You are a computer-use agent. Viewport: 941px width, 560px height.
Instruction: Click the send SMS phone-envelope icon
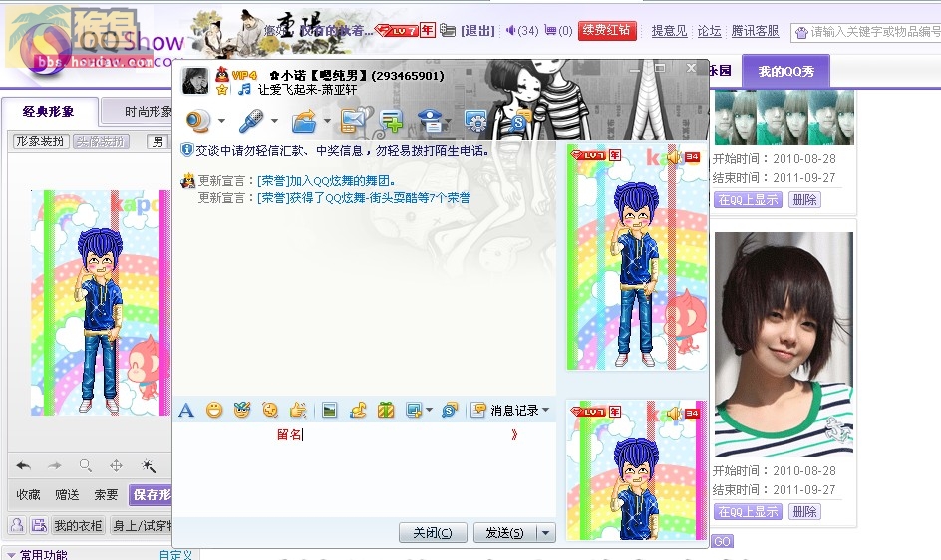[x=357, y=120]
